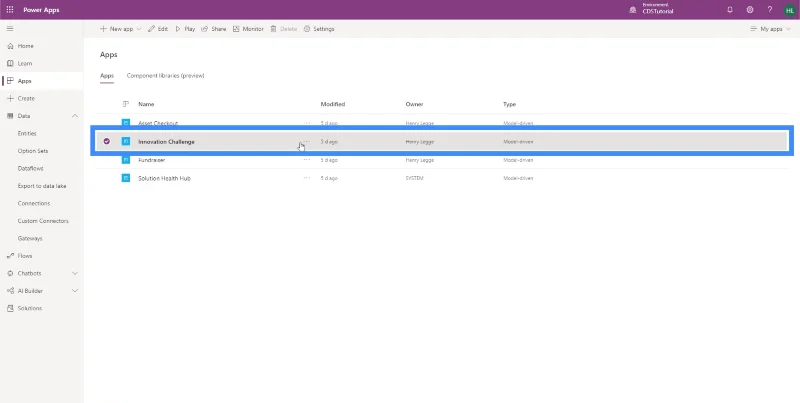Open Dataflows in sidebar
The width and height of the screenshot is (800, 403).
30,168
